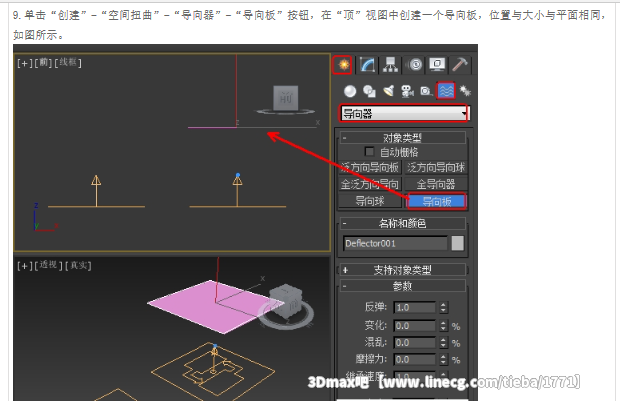620x401 pixels.
Task: Collapse the 名称和颜色 rollout
Action: (403, 223)
